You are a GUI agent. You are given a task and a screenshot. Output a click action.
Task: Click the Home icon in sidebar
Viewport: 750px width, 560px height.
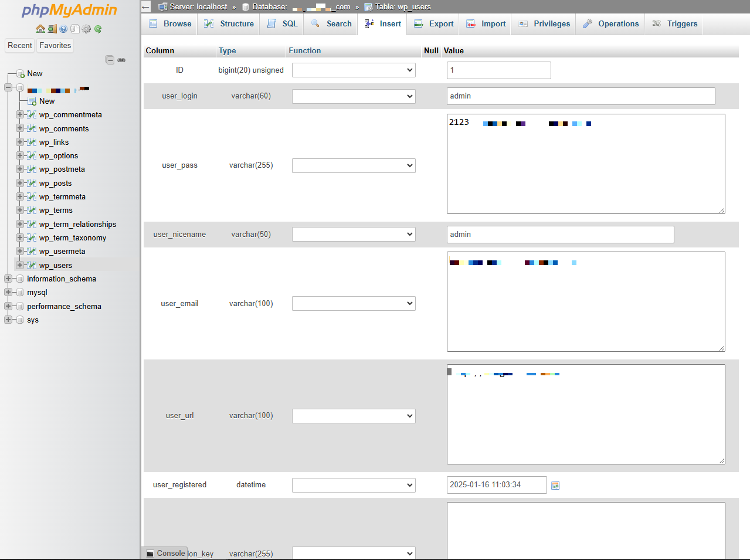(40, 29)
